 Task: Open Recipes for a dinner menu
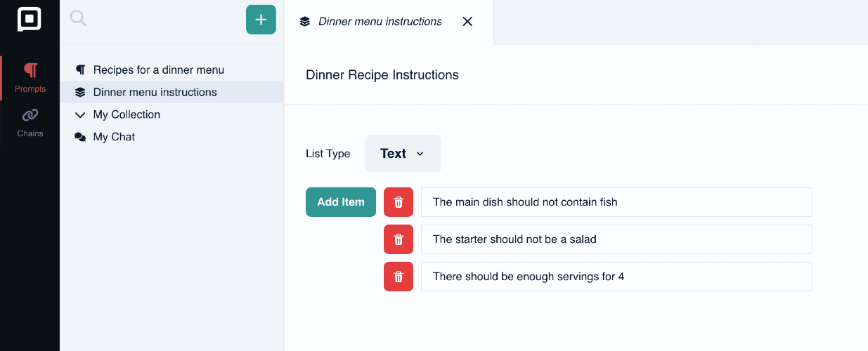[171, 70]
